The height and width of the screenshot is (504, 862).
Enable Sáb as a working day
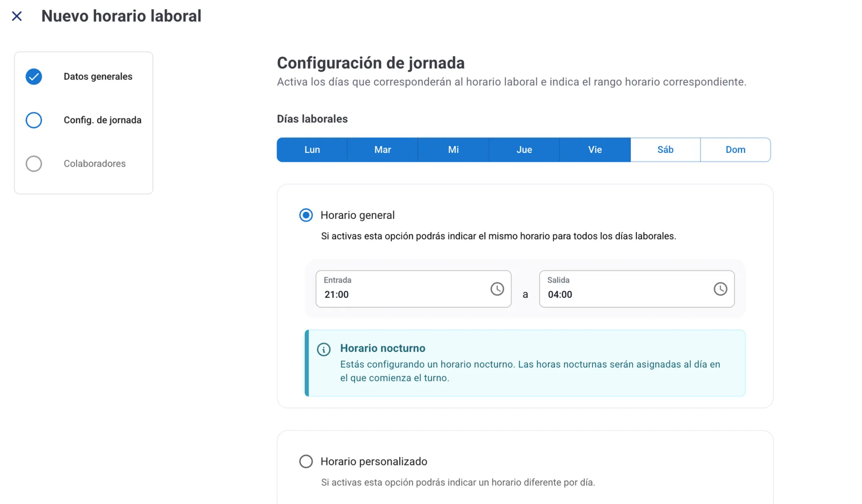665,150
